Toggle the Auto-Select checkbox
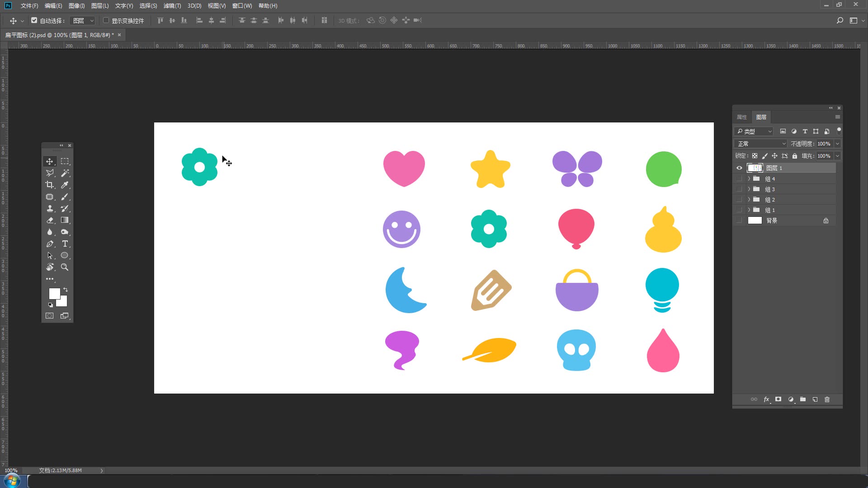Image resolution: width=868 pixels, height=488 pixels. pyautogui.click(x=34, y=20)
